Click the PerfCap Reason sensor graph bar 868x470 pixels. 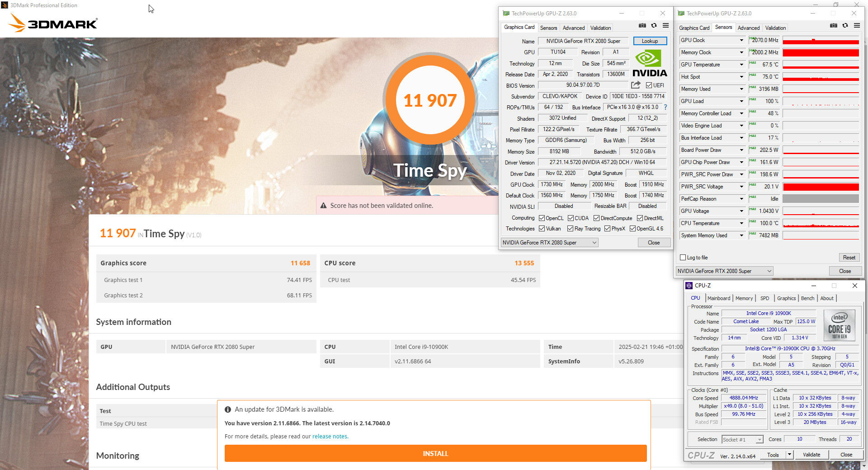tap(821, 199)
